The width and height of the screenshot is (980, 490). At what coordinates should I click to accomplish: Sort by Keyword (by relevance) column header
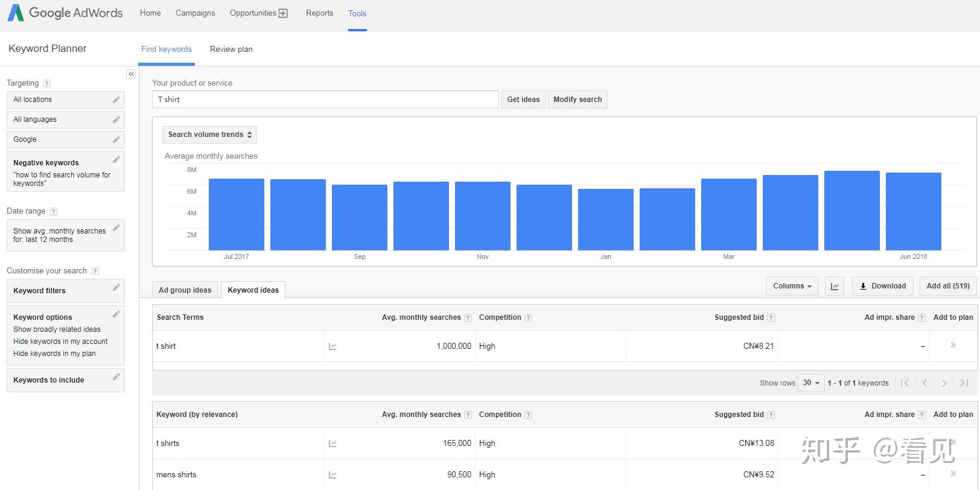pos(197,415)
